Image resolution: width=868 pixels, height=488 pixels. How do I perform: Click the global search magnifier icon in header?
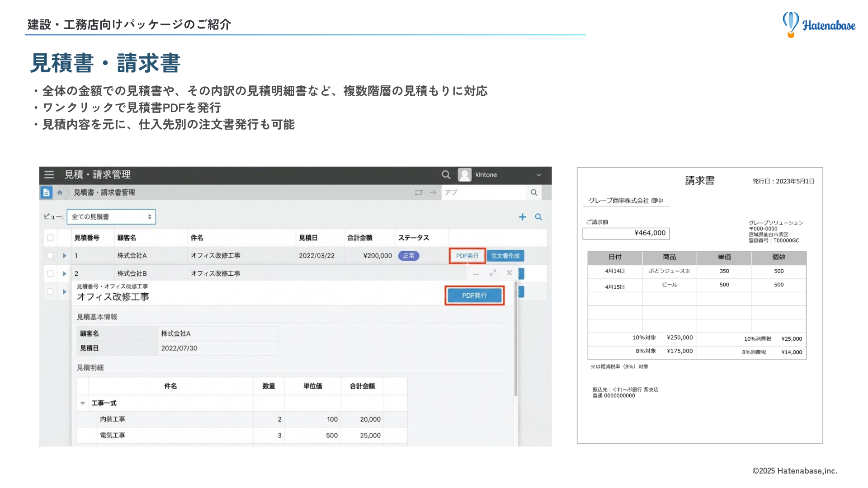coord(446,175)
